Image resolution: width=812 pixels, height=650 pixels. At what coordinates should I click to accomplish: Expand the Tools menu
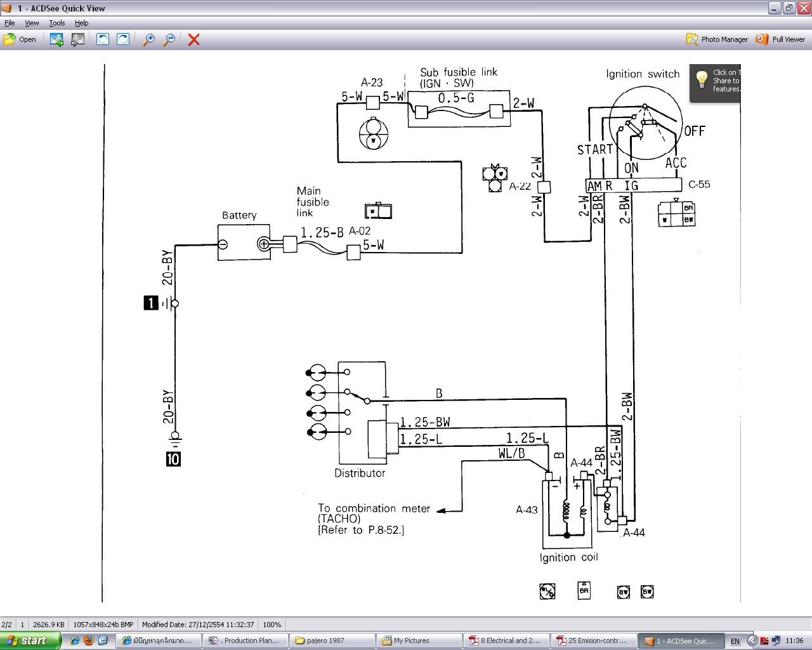point(57,23)
